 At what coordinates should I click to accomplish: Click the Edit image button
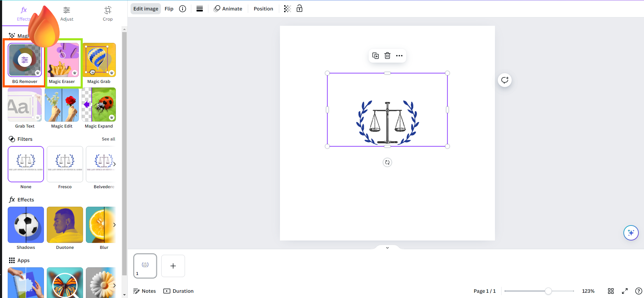tap(146, 9)
